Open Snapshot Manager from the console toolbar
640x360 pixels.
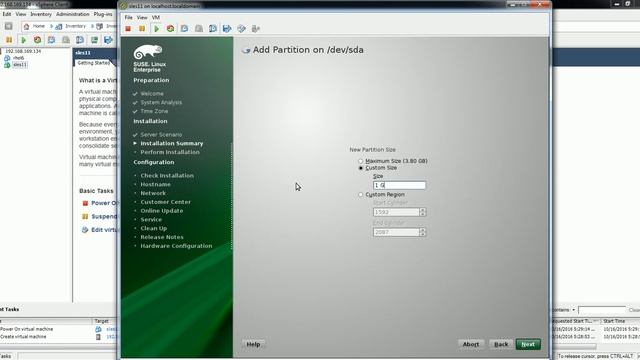tap(213, 29)
